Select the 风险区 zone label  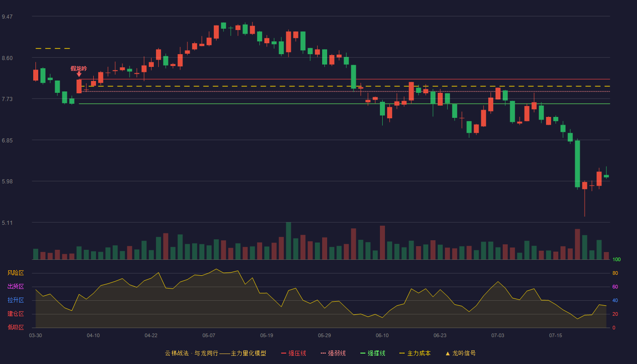click(15, 273)
